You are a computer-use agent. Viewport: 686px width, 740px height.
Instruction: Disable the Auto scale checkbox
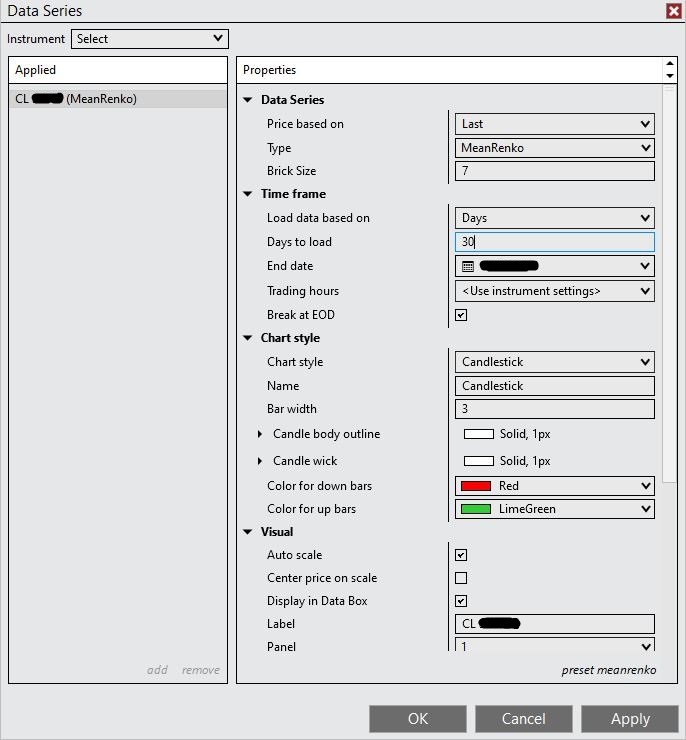[461, 555]
